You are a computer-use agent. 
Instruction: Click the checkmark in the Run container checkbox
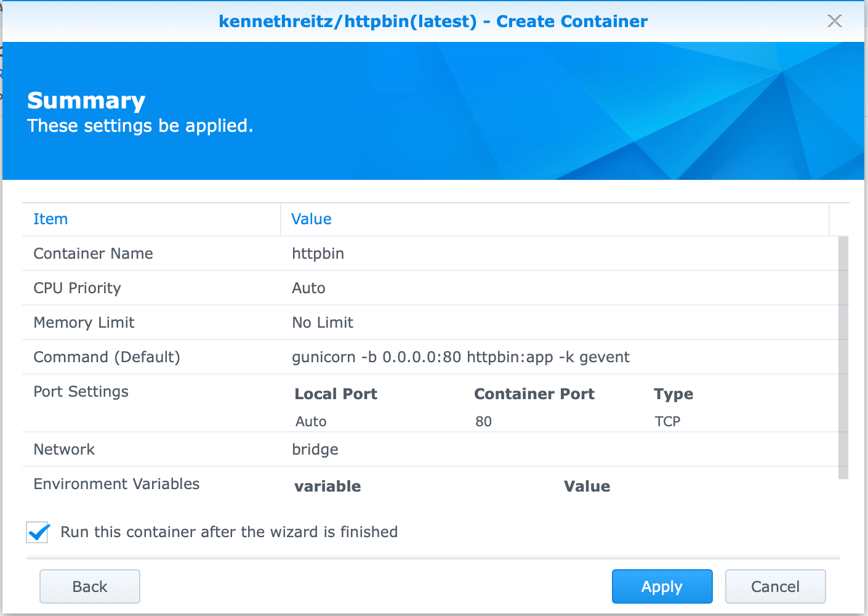pos(37,532)
